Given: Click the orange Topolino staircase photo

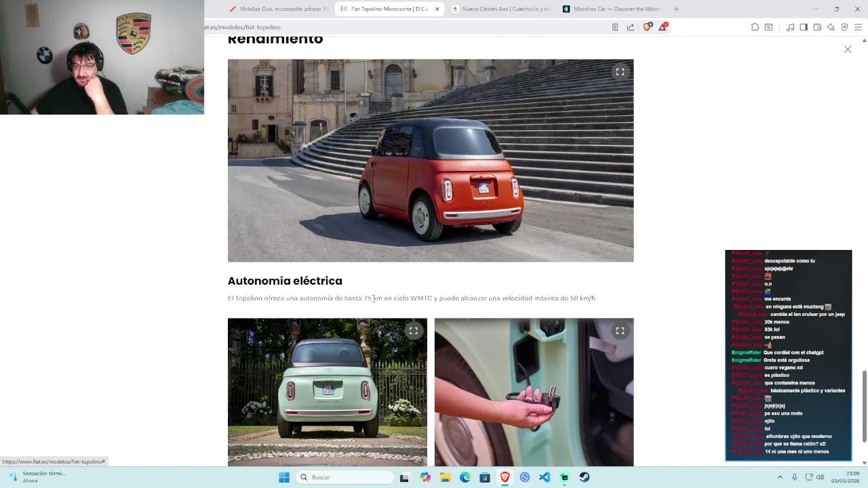Looking at the screenshot, I should click(x=431, y=161).
